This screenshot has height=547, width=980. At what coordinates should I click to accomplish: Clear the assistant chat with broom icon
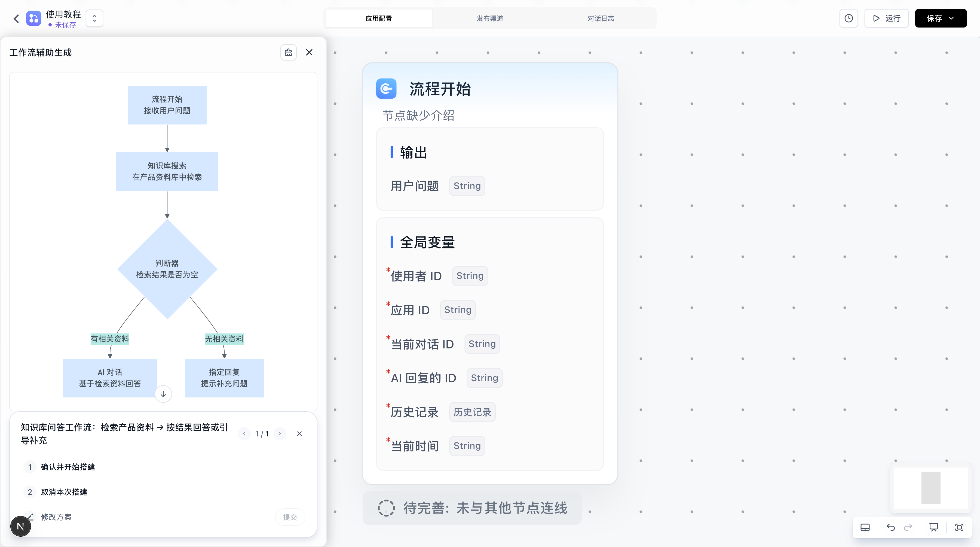pyautogui.click(x=288, y=53)
